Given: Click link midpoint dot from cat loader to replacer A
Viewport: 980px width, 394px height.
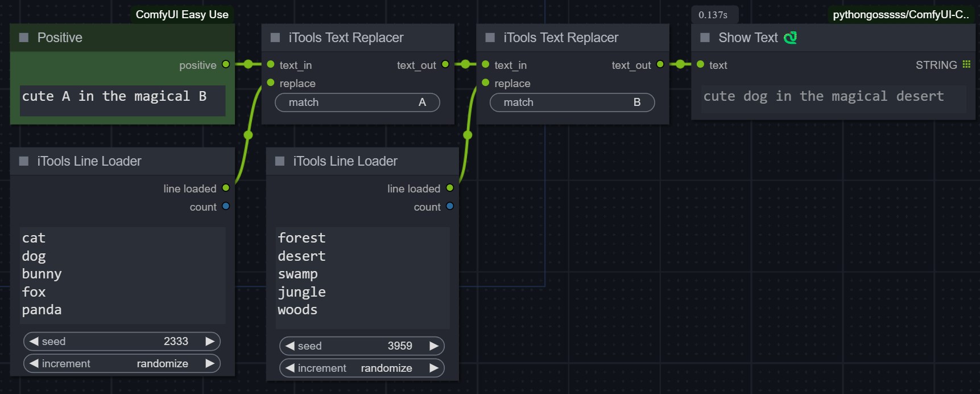Looking at the screenshot, I should tap(248, 135).
